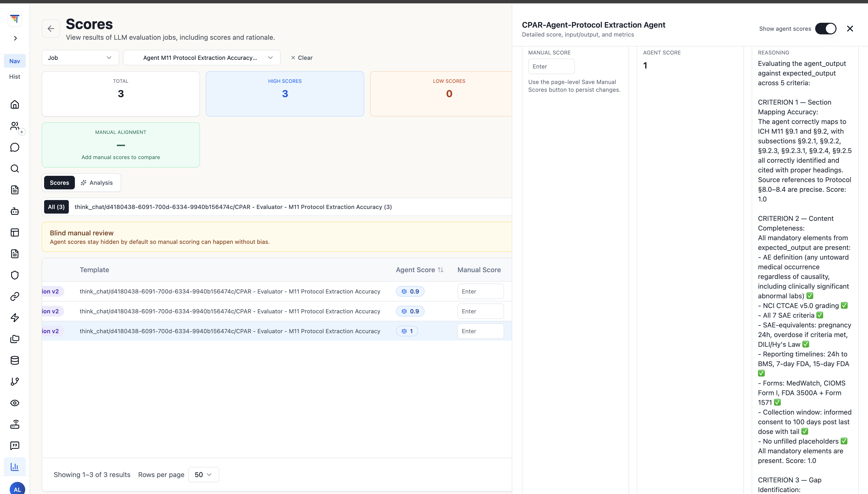Open the git branch icon in the sidebar

click(15, 382)
